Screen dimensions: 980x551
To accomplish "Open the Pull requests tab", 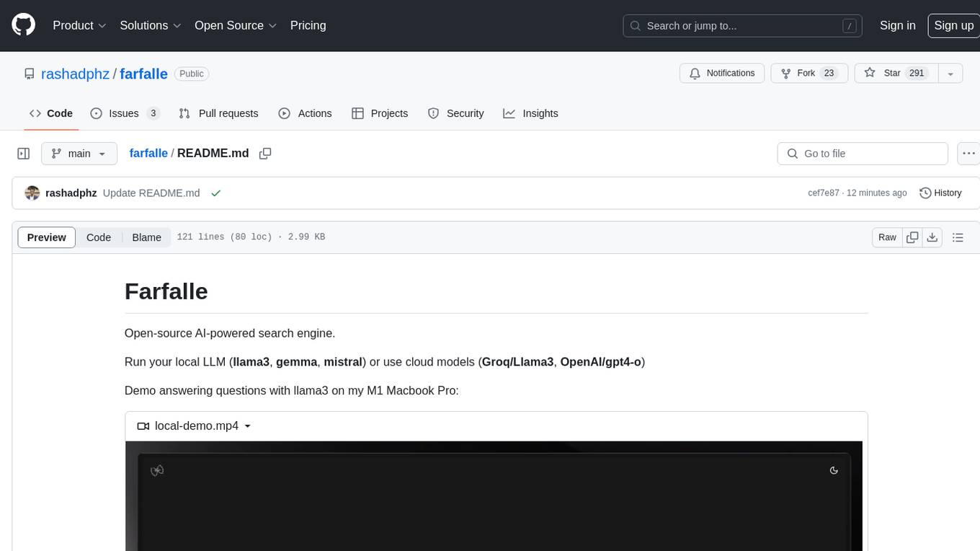I will coord(218,113).
